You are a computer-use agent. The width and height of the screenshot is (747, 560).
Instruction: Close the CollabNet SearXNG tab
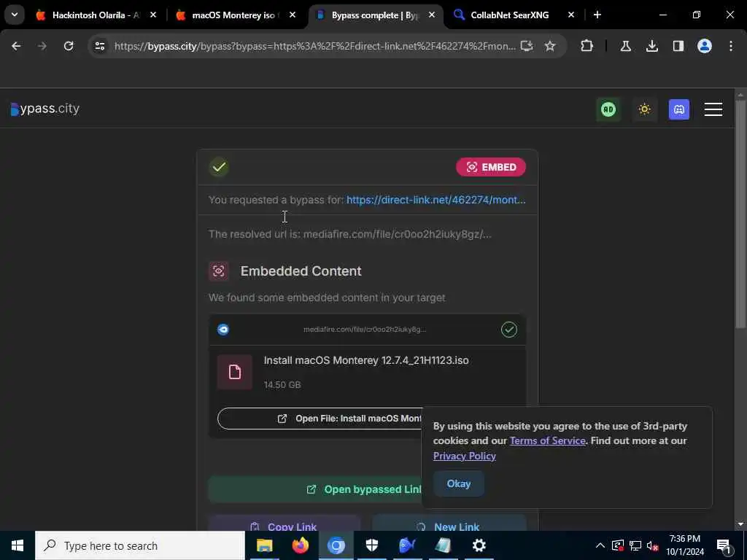(x=571, y=15)
